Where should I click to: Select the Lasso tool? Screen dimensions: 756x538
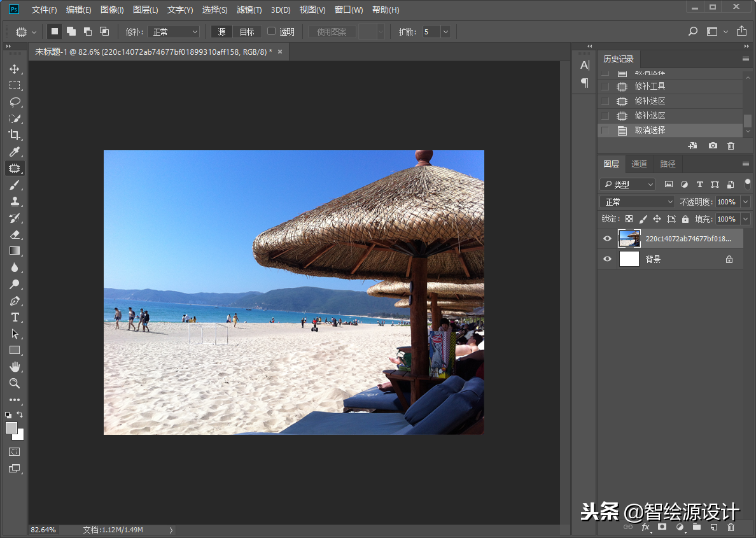[15, 102]
